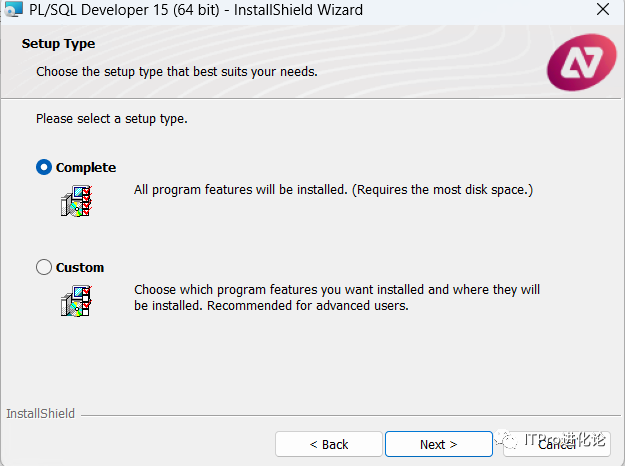Click the 'Setup Type' heading
The image size is (625, 466).
tap(58, 44)
